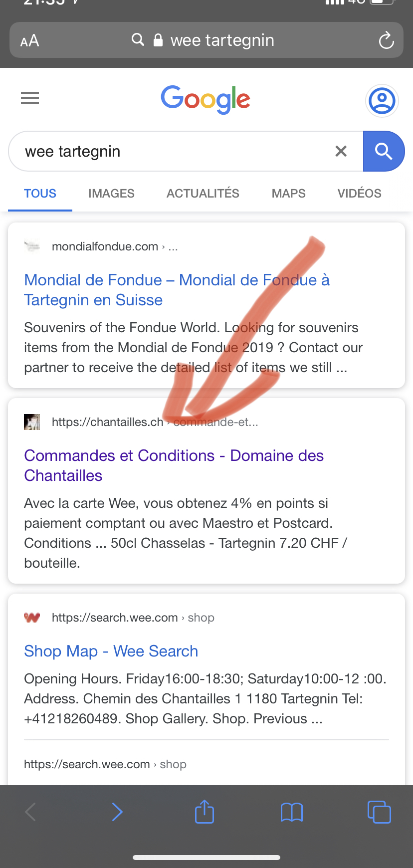Open Mondial de Fondue result link
This screenshot has width=413, height=868.
177,290
